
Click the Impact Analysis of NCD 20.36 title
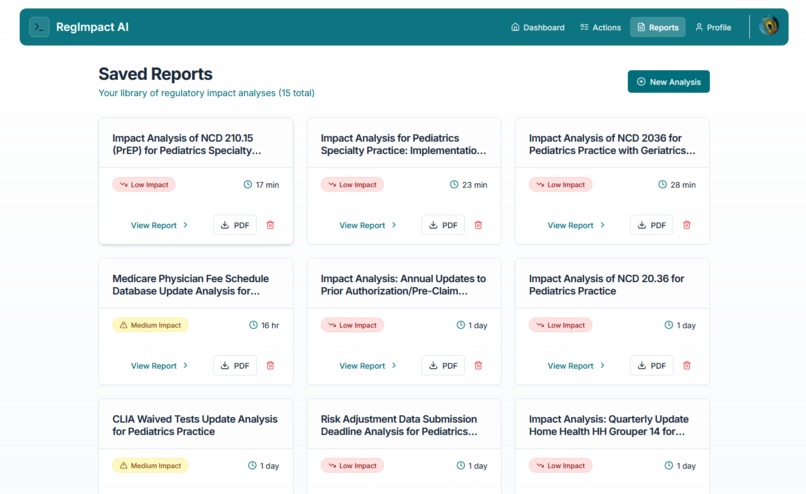(607, 285)
